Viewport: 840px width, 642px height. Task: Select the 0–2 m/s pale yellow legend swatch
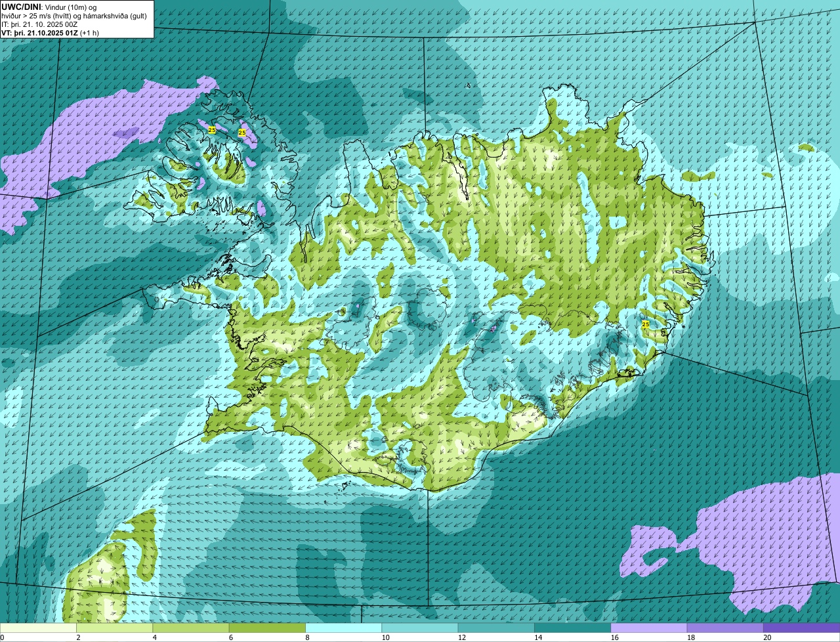(x=38, y=628)
